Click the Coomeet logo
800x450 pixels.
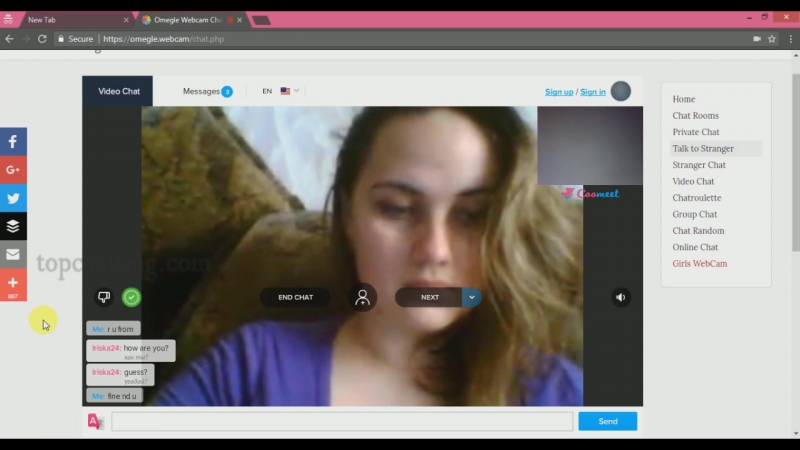[x=591, y=193]
